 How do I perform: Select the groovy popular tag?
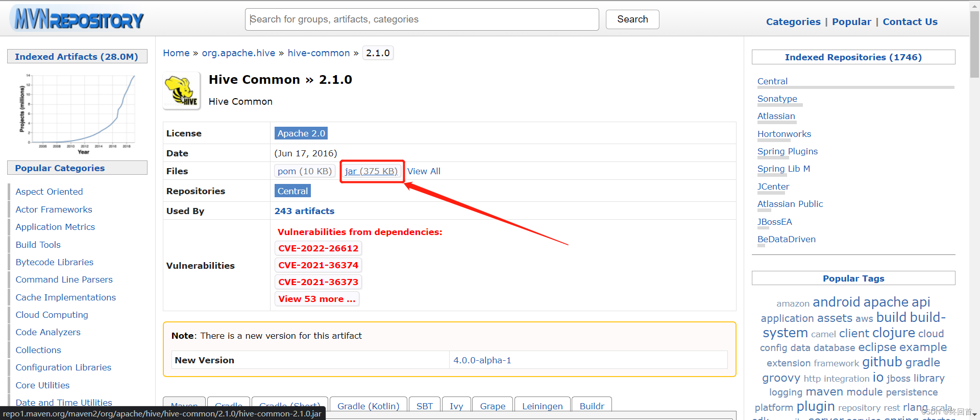(x=781, y=379)
